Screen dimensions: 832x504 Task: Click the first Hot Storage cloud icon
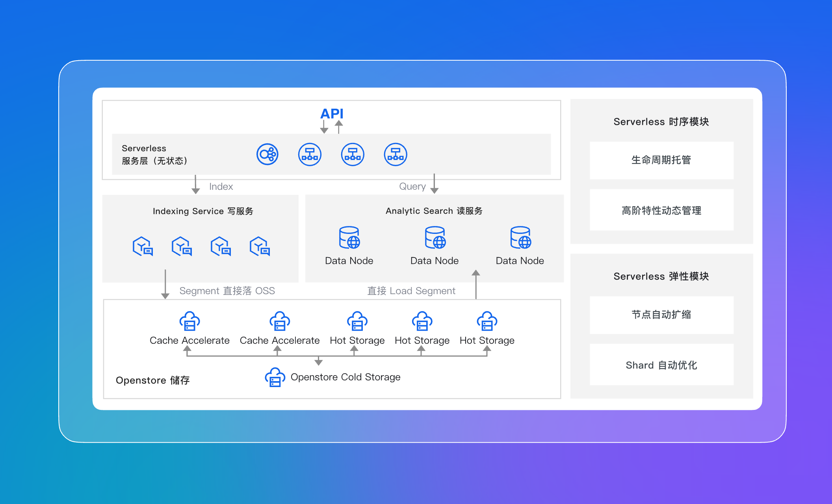[357, 321]
